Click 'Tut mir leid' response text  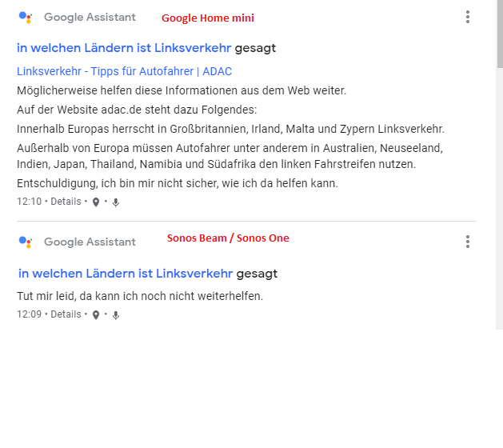click(140, 296)
